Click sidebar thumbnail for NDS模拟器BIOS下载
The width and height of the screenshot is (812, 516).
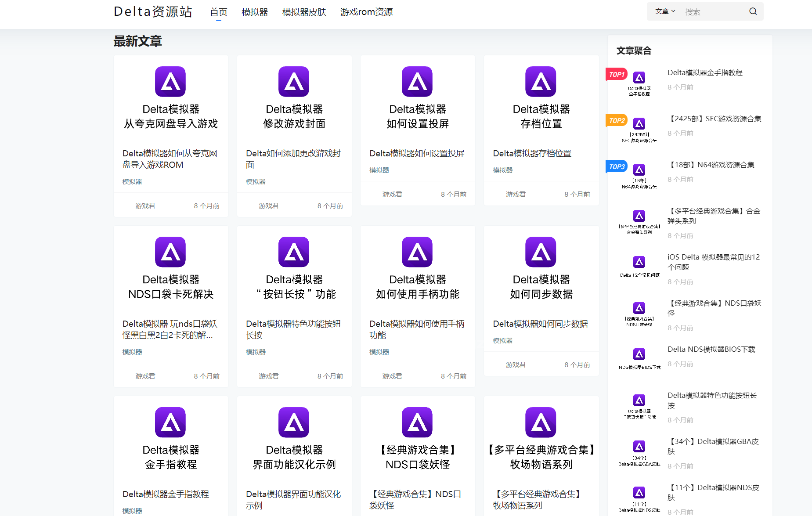639,359
